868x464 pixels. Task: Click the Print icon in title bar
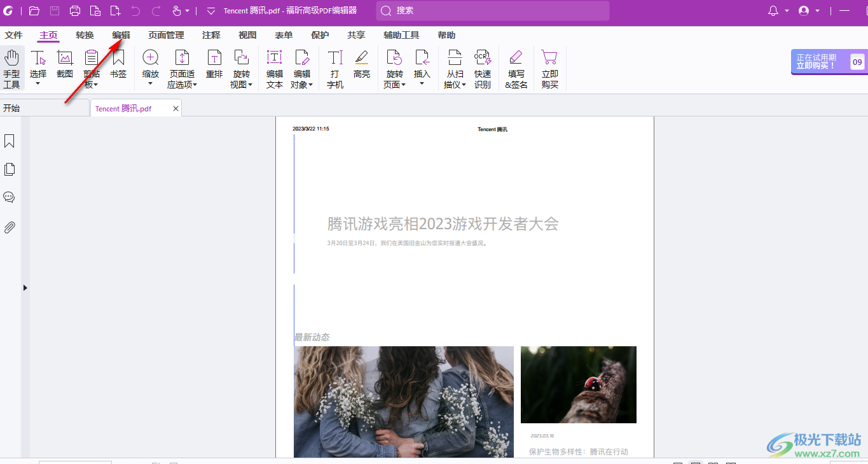tap(75, 11)
